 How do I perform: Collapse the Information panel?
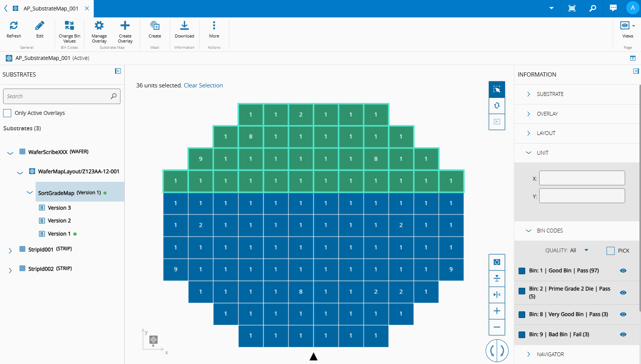(636, 71)
